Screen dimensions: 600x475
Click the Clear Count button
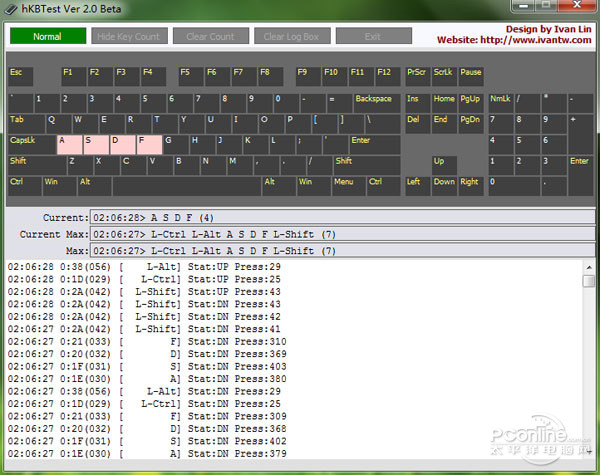click(210, 37)
